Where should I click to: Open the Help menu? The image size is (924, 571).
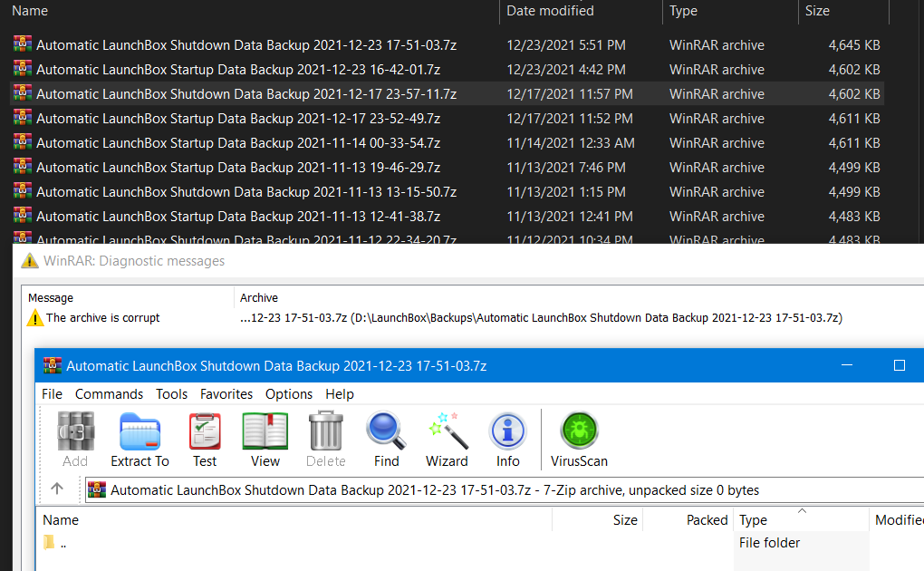pyautogui.click(x=340, y=394)
